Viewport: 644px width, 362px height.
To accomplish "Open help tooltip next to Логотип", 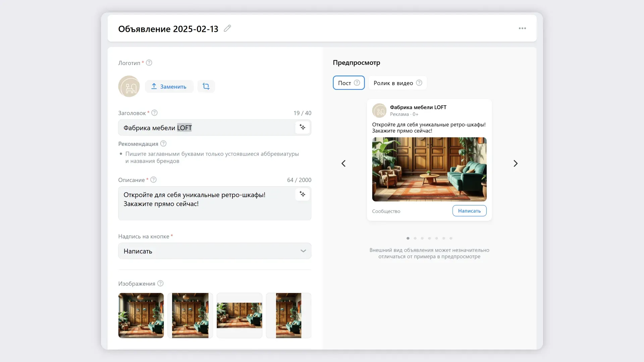I will tap(149, 63).
